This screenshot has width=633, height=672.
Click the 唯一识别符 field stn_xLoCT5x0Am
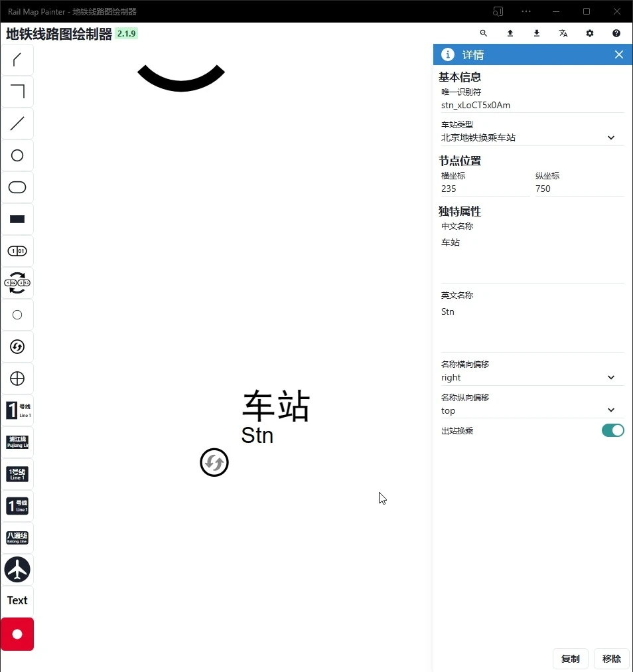(532, 105)
